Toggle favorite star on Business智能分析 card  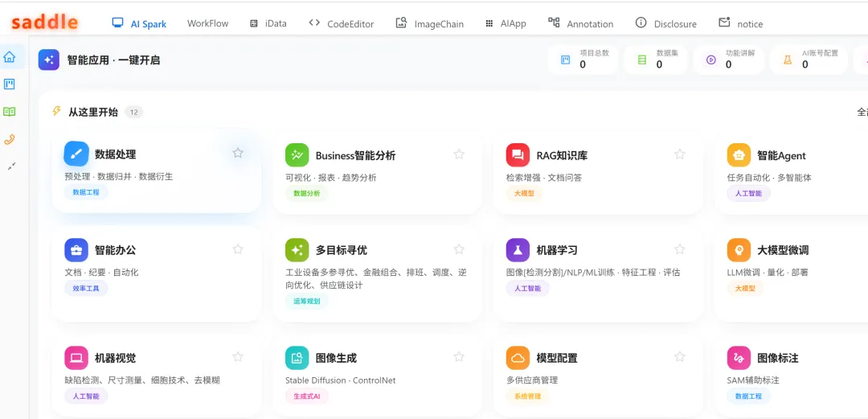(459, 154)
